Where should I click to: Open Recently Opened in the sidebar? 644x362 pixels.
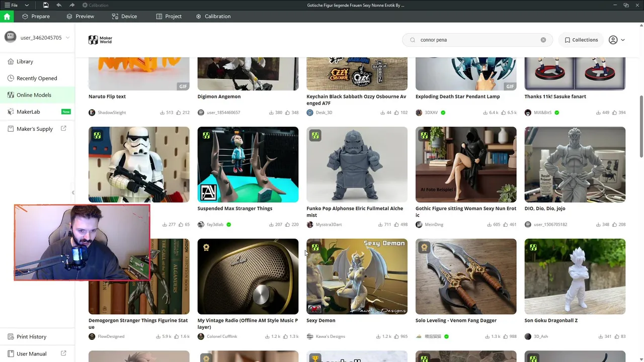[37, 78]
